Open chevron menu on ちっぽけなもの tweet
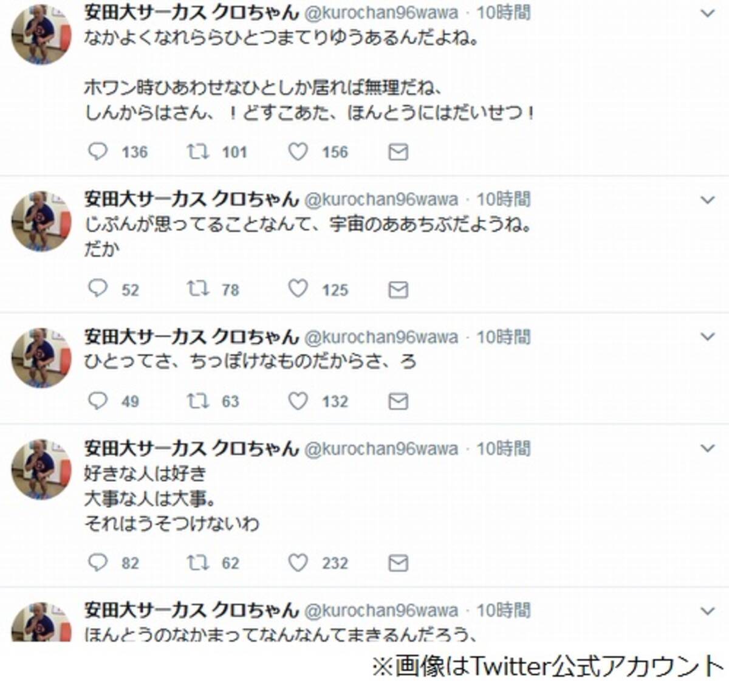729x700 pixels. (x=708, y=337)
